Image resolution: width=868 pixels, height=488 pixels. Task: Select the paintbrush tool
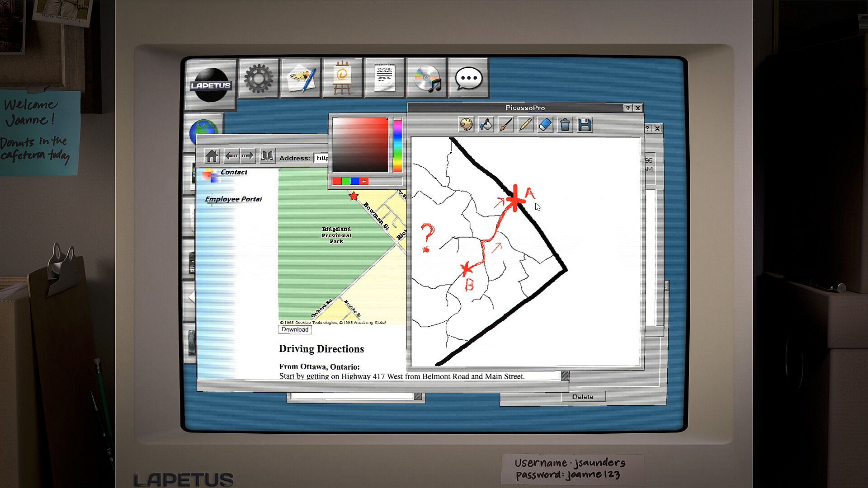pyautogui.click(x=506, y=125)
